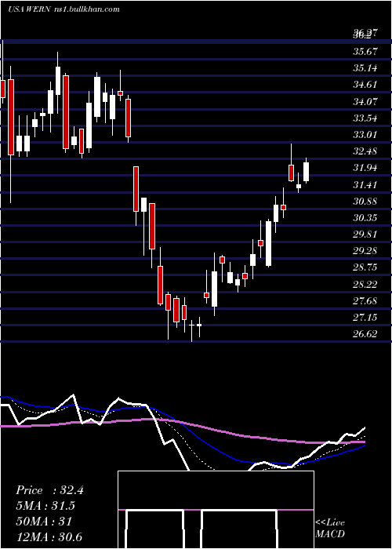Select the 31.94 price label
Image resolution: width=392 pixels, height=549 pixels.
(x=365, y=168)
